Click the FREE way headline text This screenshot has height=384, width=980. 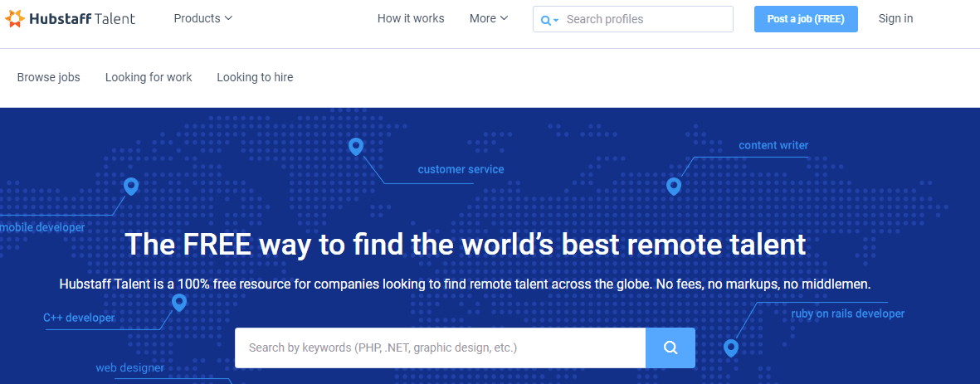click(x=466, y=244)
